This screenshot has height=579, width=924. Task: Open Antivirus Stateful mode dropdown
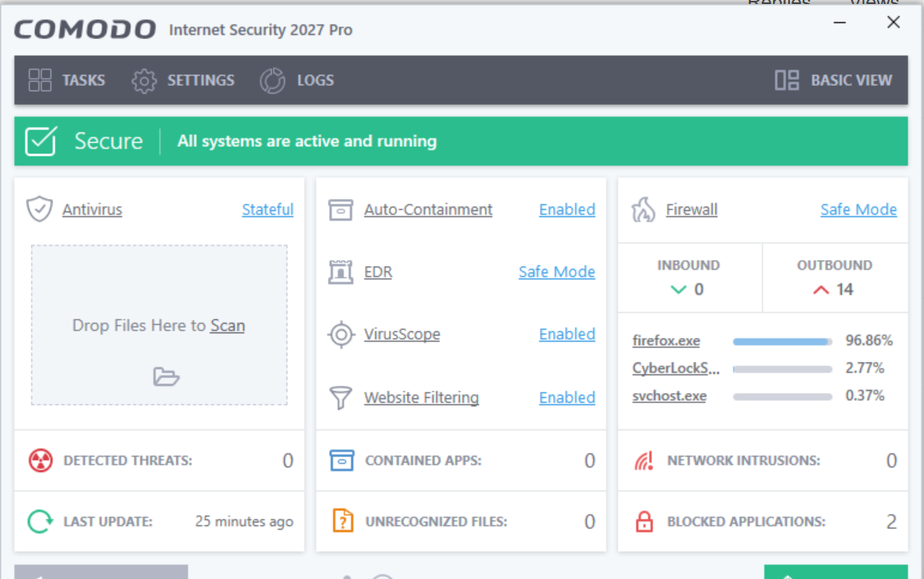tap(268, 210)
